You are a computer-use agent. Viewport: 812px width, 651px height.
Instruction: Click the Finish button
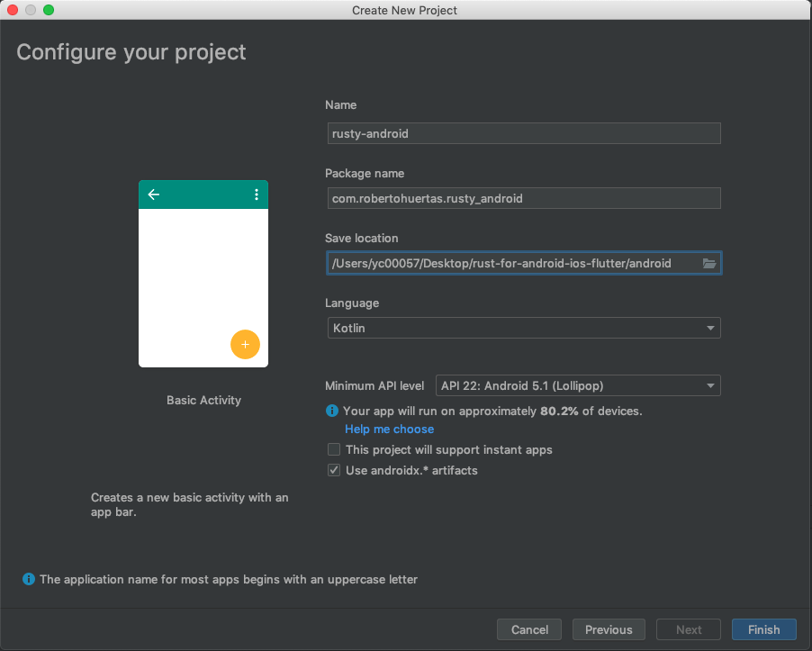point(763,629)
